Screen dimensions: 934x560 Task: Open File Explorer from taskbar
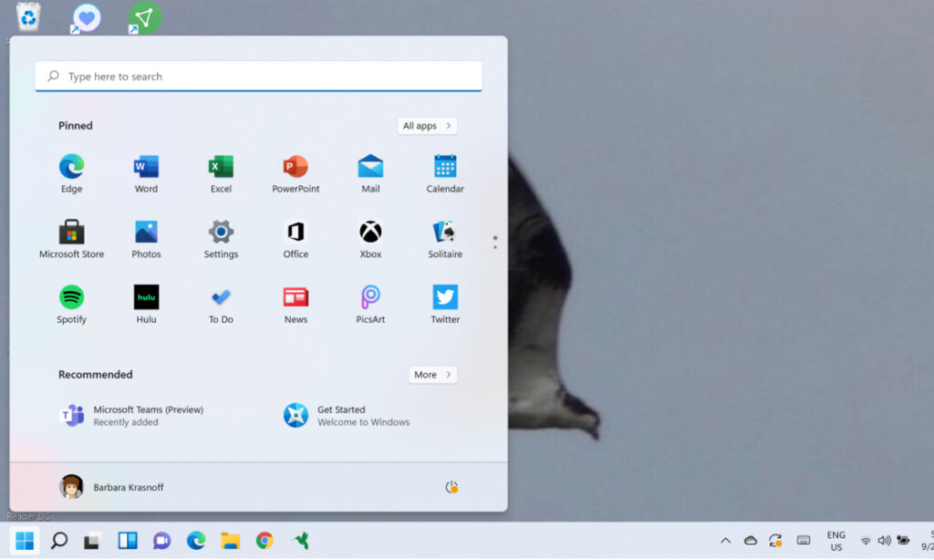(230, 540)
